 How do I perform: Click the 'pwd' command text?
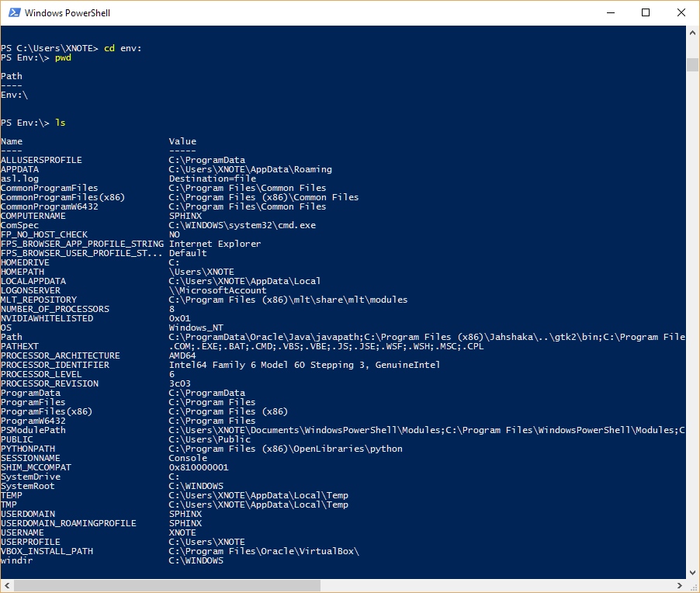(x=63, y=57)
